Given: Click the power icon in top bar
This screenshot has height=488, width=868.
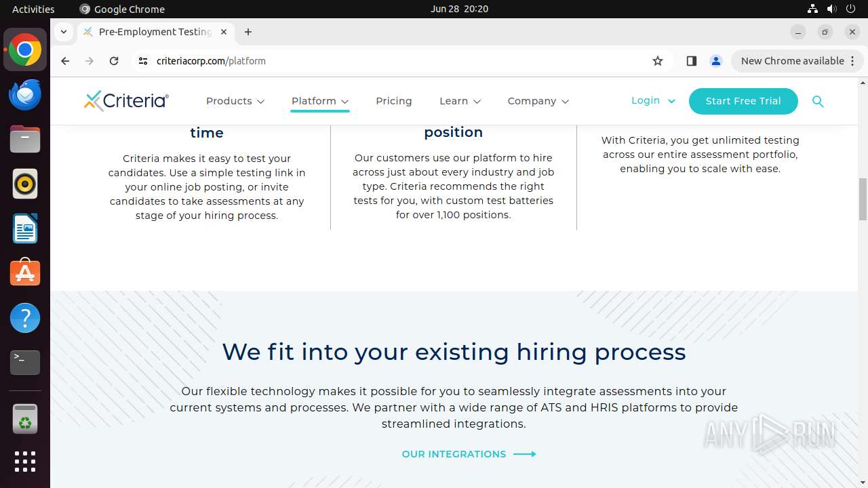Looking at the screenshot, I should tap(850, 9).
